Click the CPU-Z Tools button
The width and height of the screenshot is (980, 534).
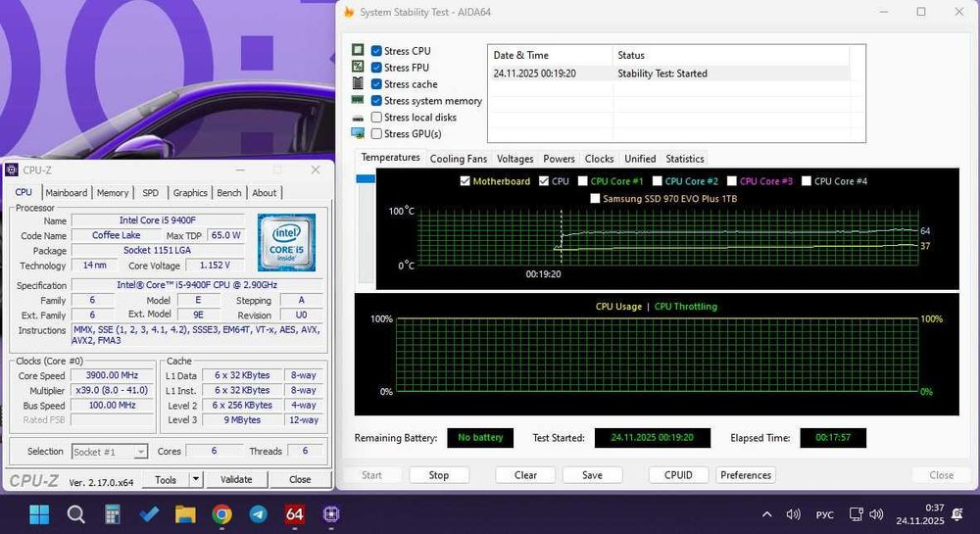(165, 480)
